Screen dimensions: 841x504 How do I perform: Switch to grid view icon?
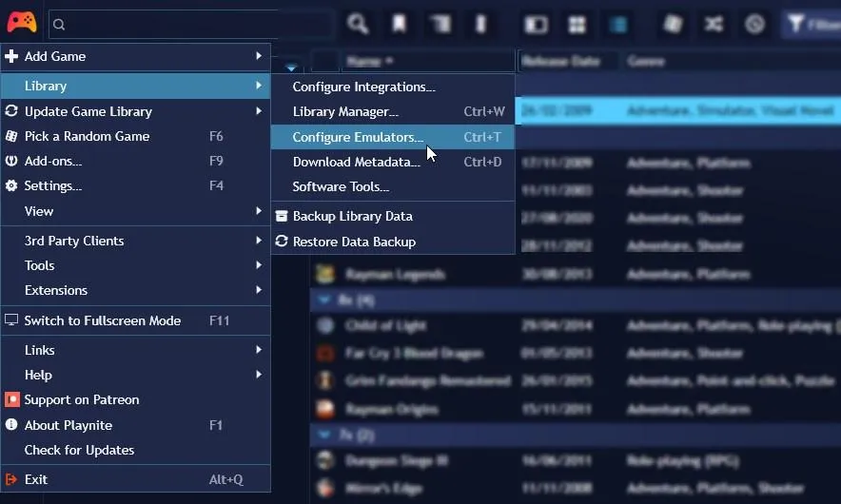coord(577,25)
